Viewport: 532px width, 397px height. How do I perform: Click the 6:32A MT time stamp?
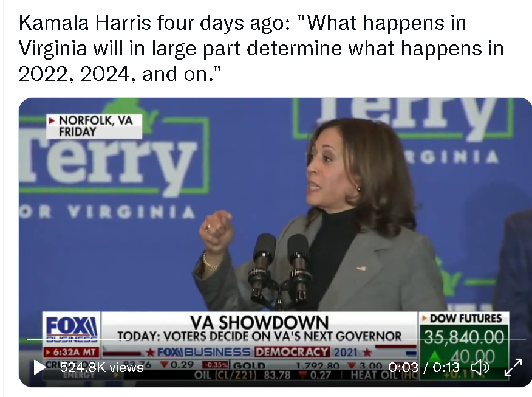[72, 352]
